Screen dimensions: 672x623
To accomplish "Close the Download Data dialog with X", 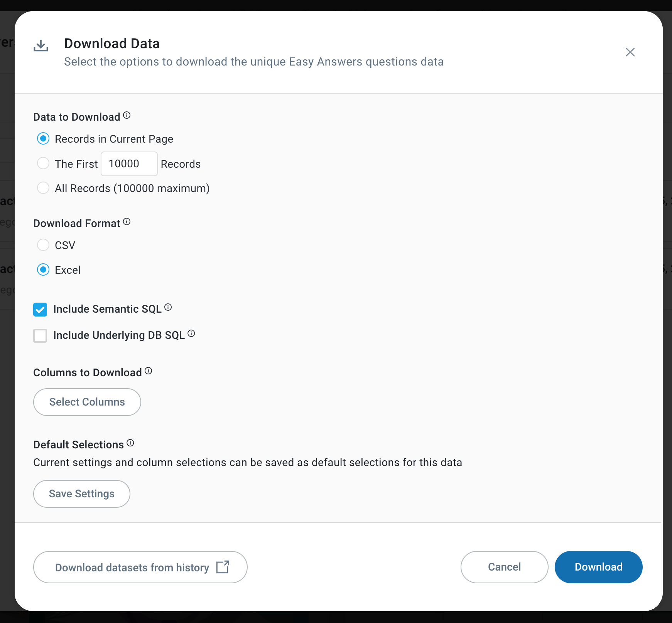I will (x=630, y=52).
